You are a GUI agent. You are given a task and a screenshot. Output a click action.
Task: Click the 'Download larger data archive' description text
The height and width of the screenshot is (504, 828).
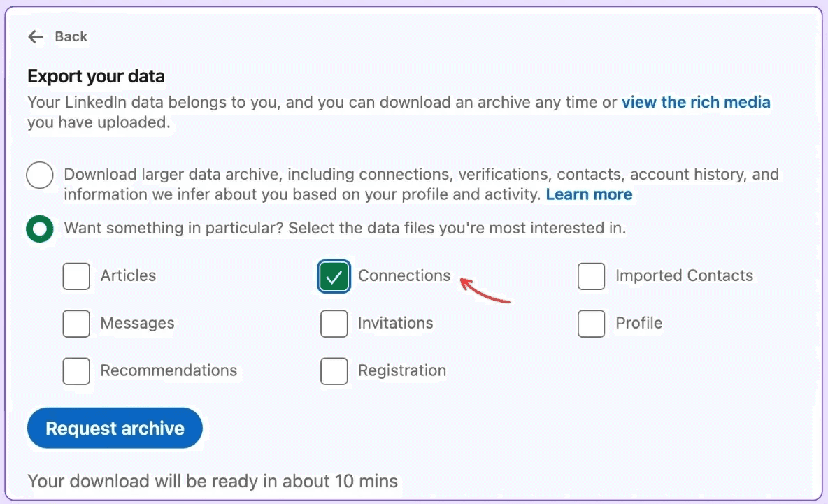click(422, 184)
